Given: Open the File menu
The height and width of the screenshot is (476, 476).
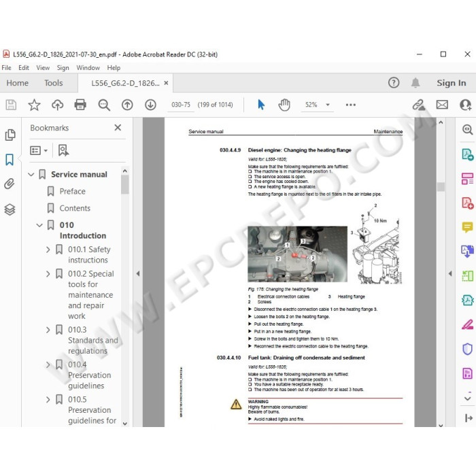Looking at the screenshot, I should click(x=6, y=68).
